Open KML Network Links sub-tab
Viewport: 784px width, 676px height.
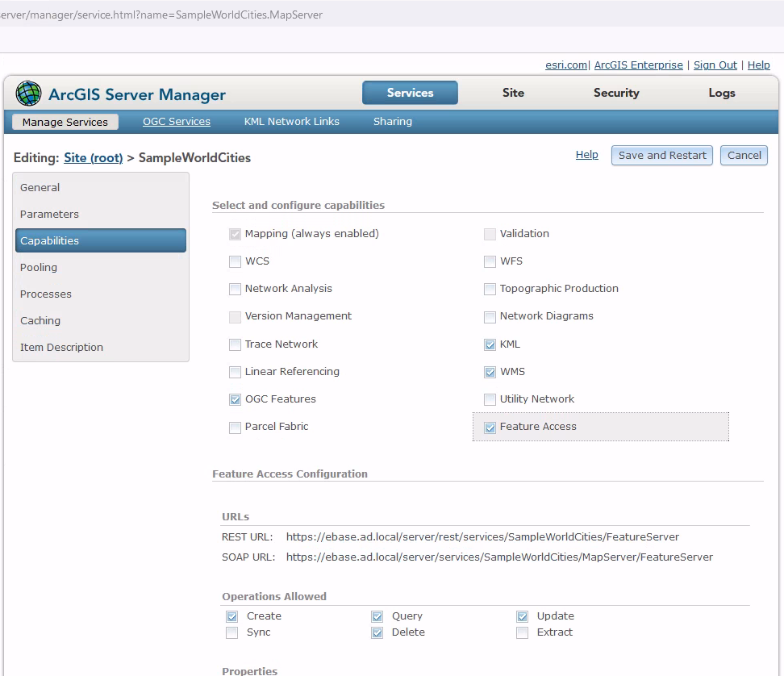(291, 122)
